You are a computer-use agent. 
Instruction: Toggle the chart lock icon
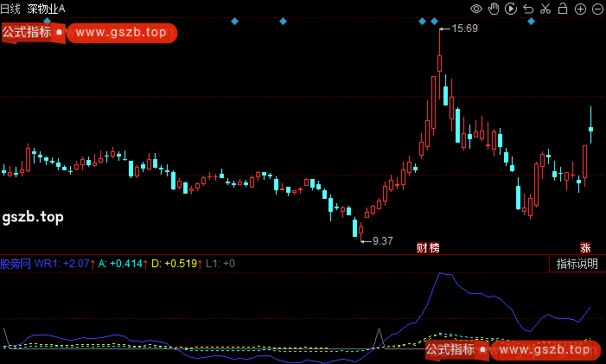tap(563, 9)
